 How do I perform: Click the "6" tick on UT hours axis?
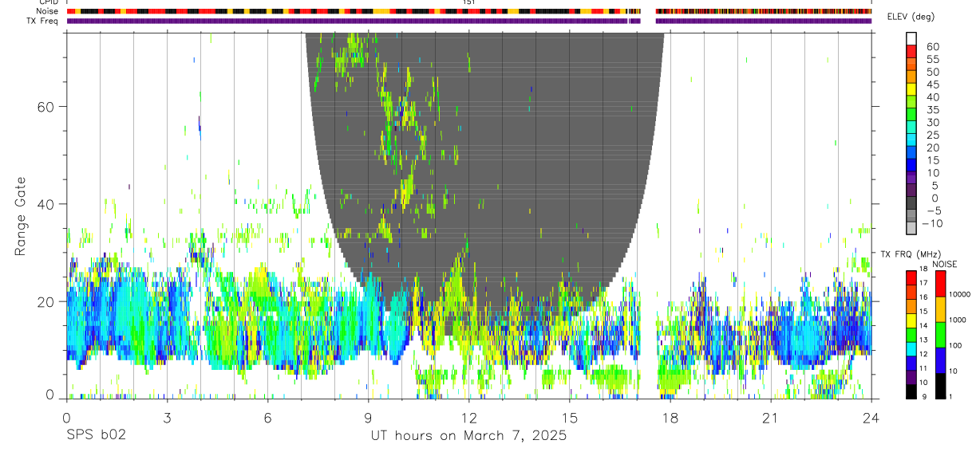point(267,418)
